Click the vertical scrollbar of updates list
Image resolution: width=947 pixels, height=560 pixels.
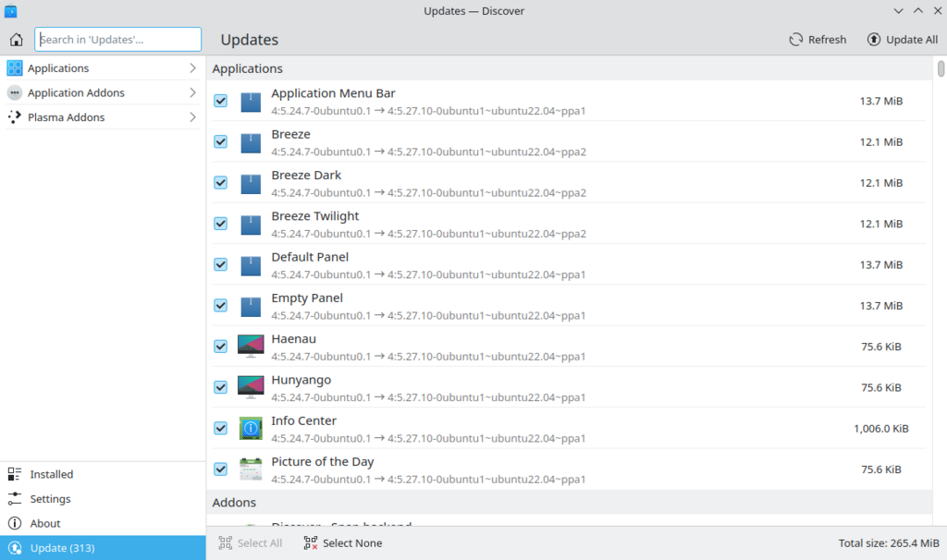[x=941, y=277]
